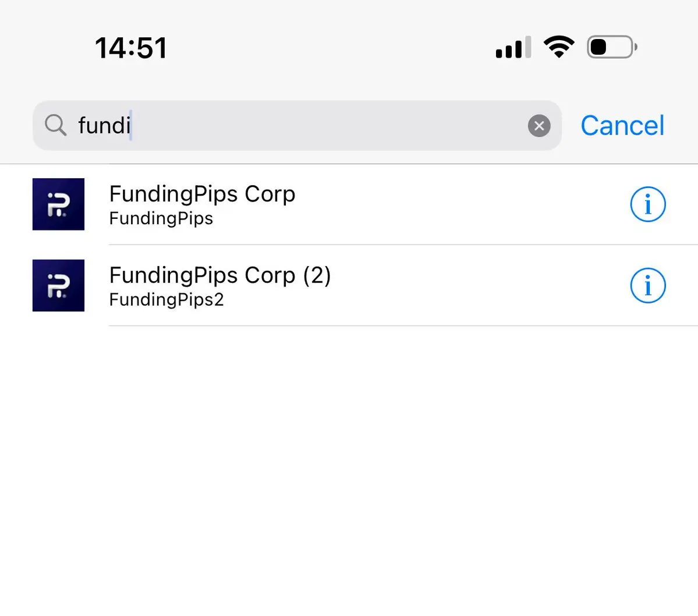Tap the FundingPips2 subtitle text
Image resolution: width=698 pixels, height=616 pixels.
pos(166,299)
